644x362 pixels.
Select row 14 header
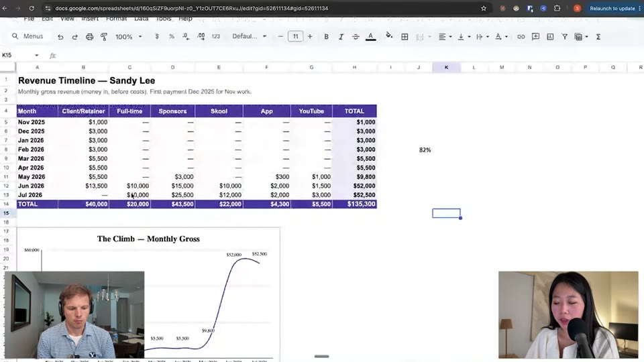click(x=6, y=204)
